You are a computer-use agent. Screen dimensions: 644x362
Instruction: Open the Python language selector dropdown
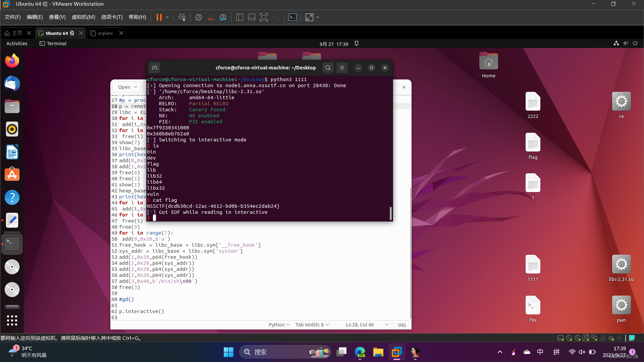click(x=279, y=325)
